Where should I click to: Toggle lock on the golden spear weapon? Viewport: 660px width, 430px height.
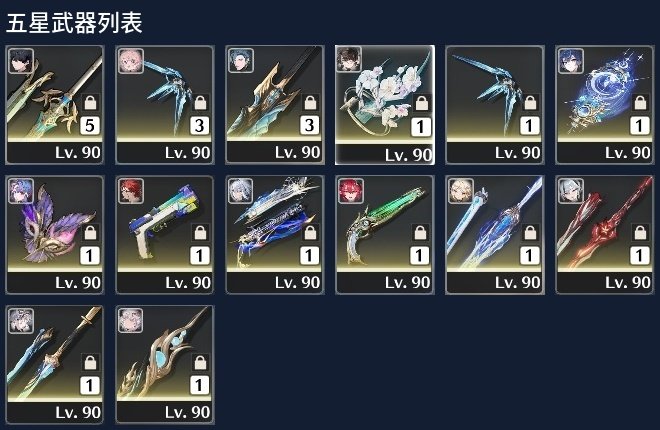90,103
